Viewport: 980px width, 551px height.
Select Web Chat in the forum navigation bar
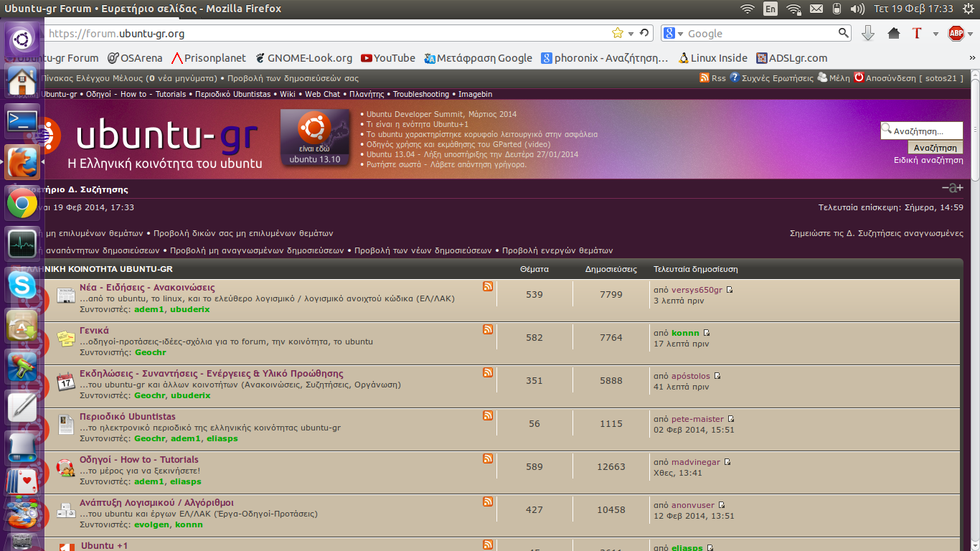(322, 94)
